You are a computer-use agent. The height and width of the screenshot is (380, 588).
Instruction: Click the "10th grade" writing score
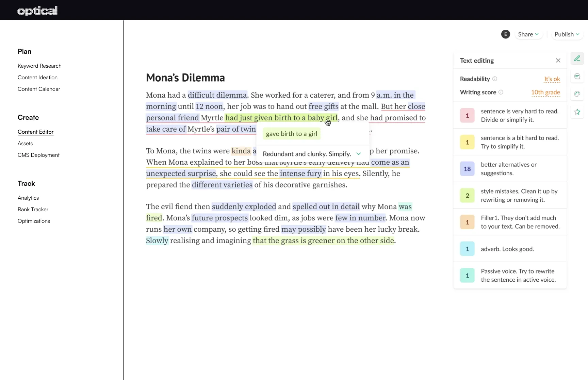[x=545, y=92]
